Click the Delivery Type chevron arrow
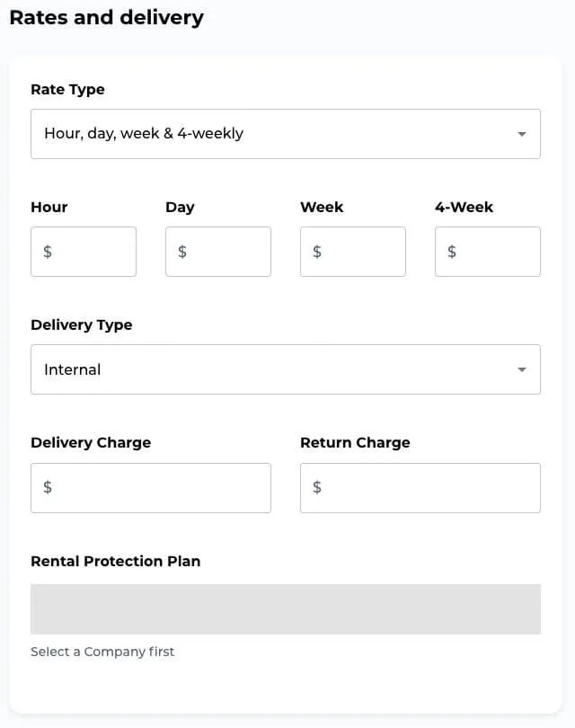Image resolution: width=575 pixels, height=728 pixels. click(522, 368)
